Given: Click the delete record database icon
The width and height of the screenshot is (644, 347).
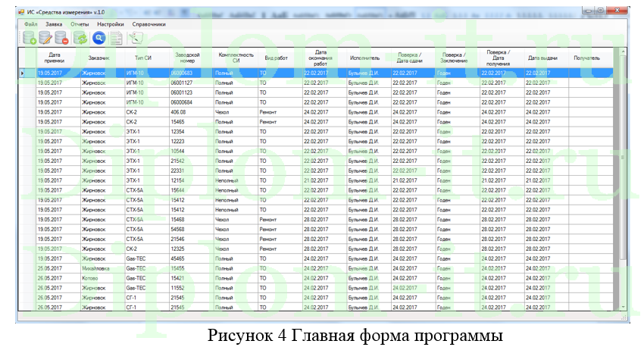Looking at the screenshot, I should (x=62, y=37).
